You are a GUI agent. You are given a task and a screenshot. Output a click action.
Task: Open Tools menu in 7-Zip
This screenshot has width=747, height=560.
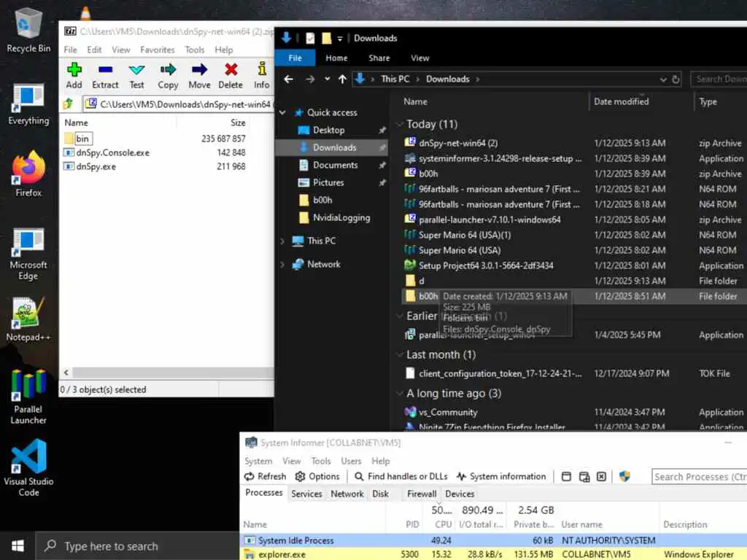(x=194, y=50)
